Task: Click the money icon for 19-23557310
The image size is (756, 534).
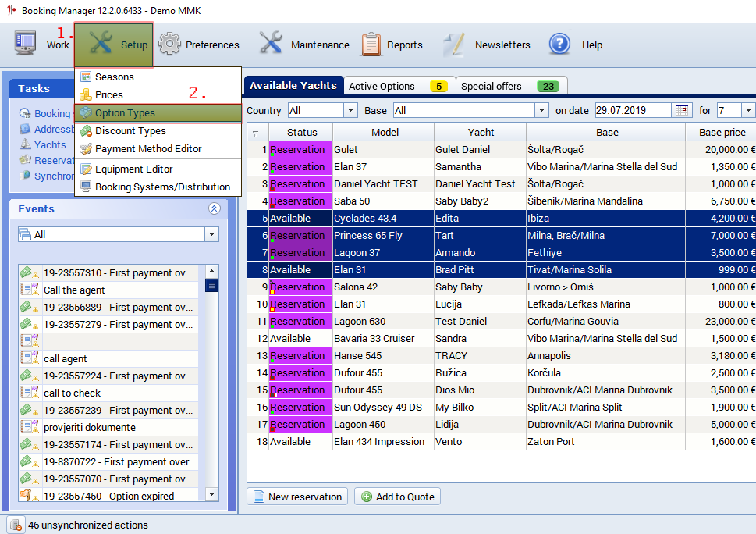Action: point(29,272)
